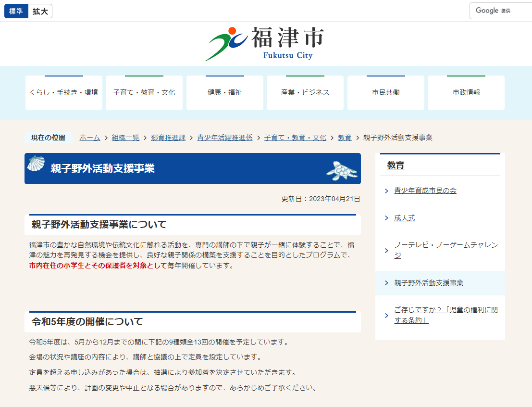Click chevron beside 児童の権利に関する条約 link

387,316
